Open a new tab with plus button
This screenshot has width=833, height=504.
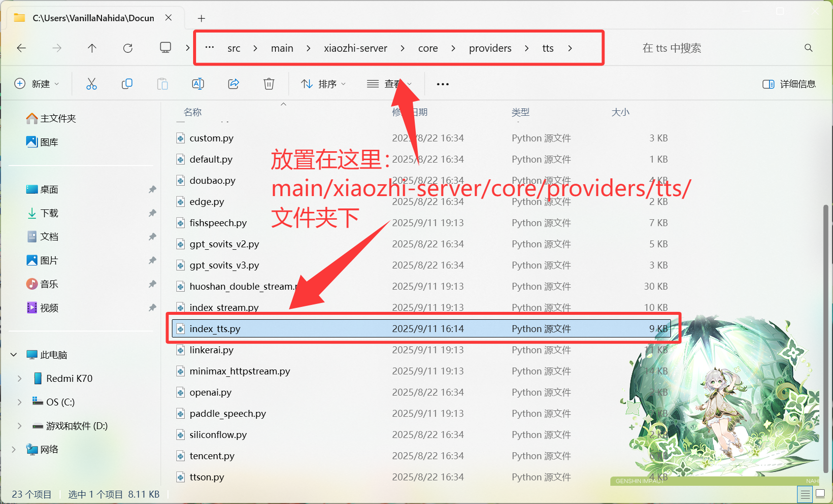(201, 18)
